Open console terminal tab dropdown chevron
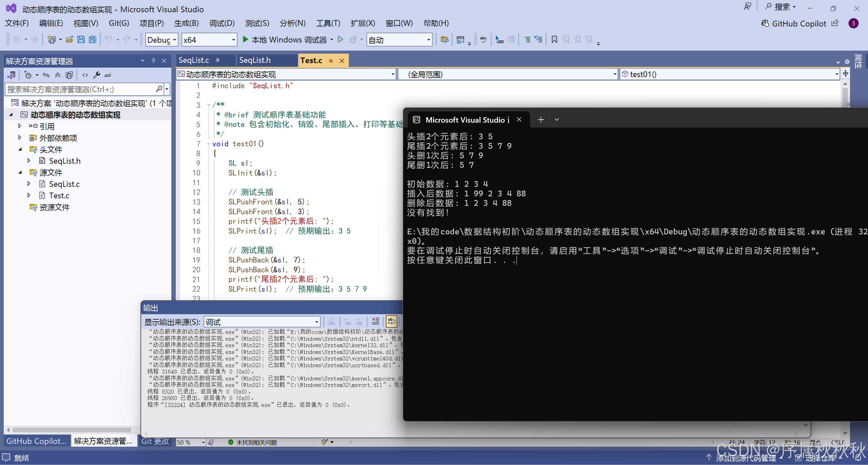The image size is (868, 465). click(556, 119)
